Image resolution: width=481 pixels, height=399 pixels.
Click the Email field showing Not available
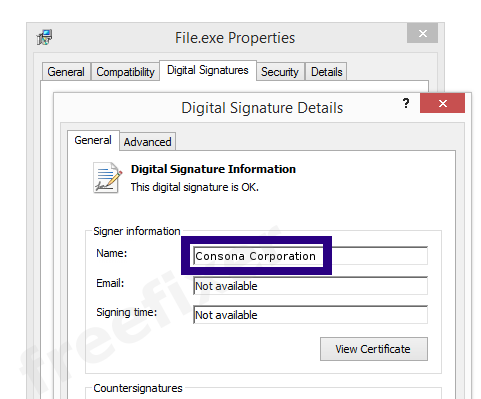tap(310, 286)
